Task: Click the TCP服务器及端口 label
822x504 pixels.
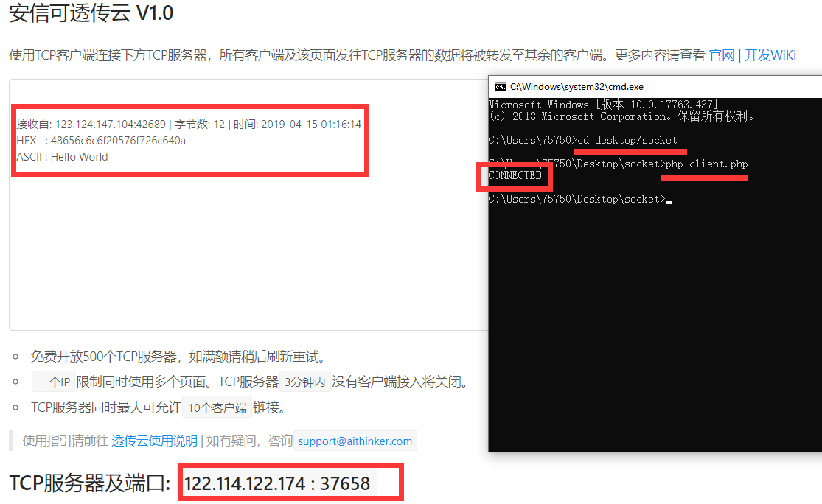Action: pos(90,483)
